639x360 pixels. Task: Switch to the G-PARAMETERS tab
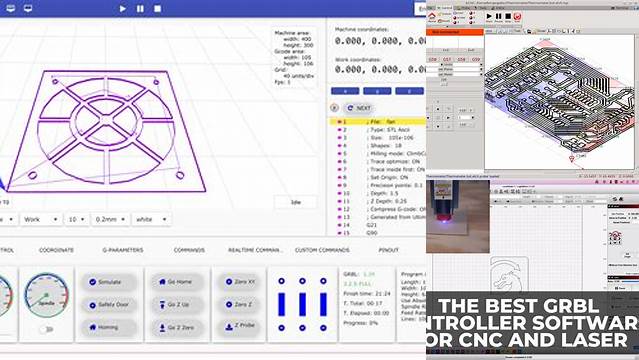[123, 250]
